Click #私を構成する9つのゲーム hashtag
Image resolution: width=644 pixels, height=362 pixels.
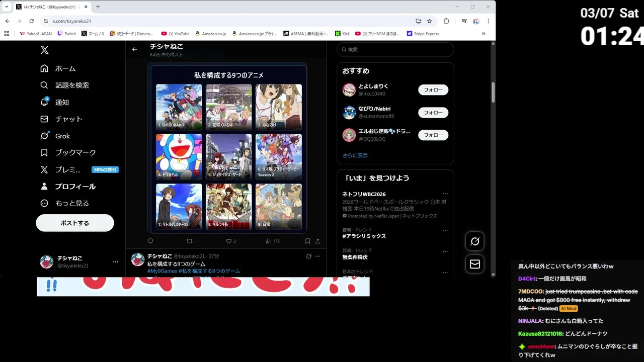209,271
